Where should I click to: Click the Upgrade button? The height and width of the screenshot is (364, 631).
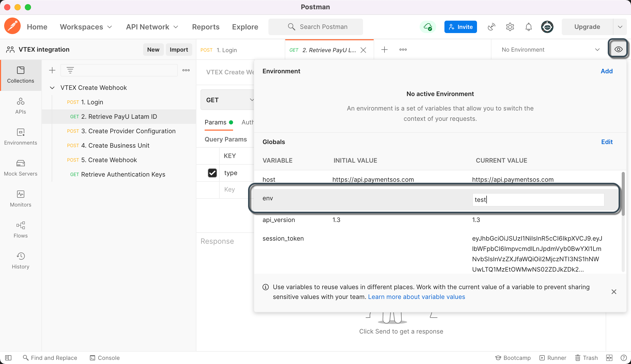tap(587, 27)
